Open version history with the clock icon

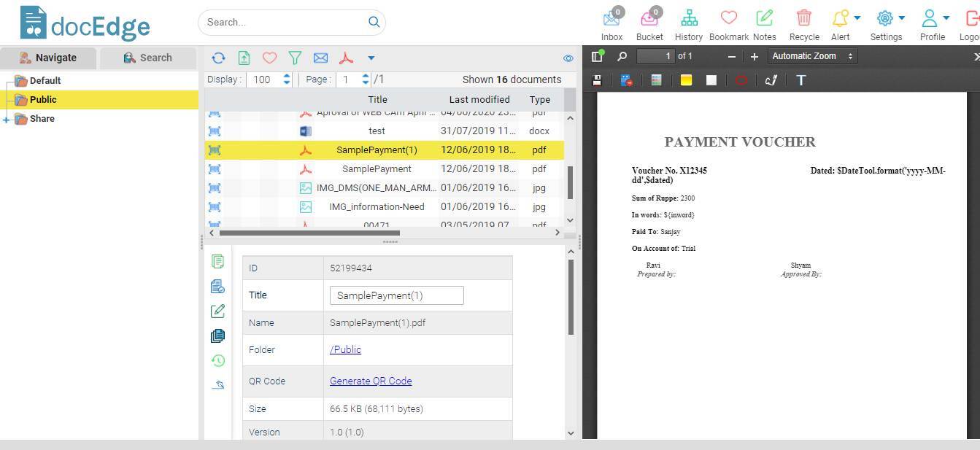pyautogui.click(x=217, y=360)
